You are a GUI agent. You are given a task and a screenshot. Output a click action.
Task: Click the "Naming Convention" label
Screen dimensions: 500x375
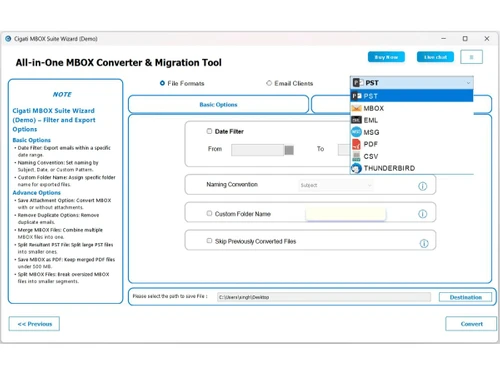[232, 184]
